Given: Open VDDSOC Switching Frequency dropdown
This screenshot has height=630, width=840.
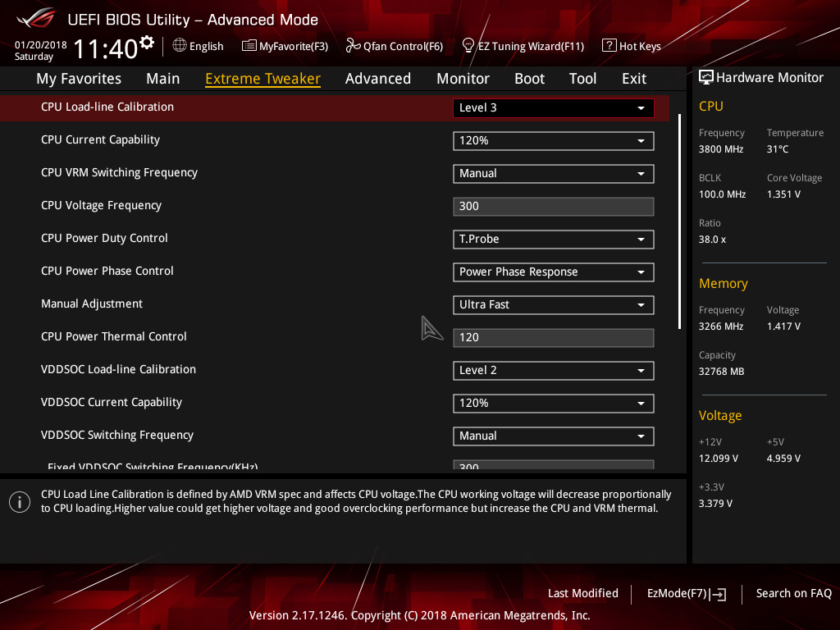Looking at the screenshot, I should [x=554, y=436].
